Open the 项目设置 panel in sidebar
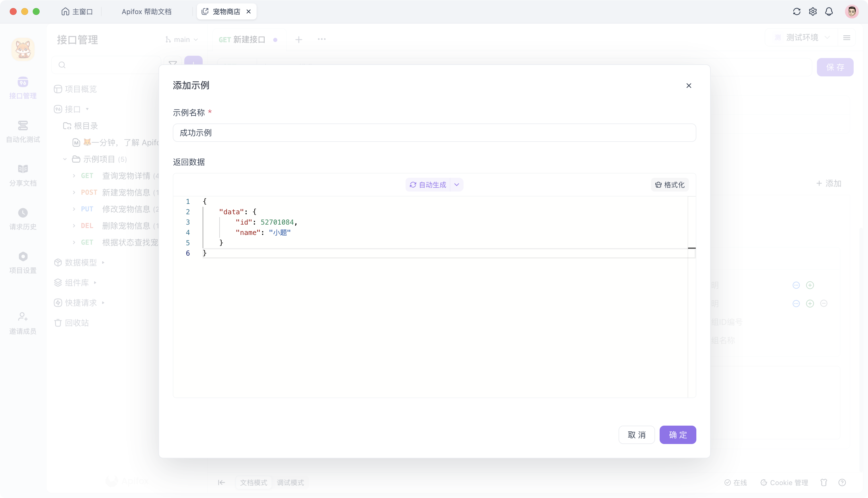This screenshot has width=868, height=498. tap(23, 262)
